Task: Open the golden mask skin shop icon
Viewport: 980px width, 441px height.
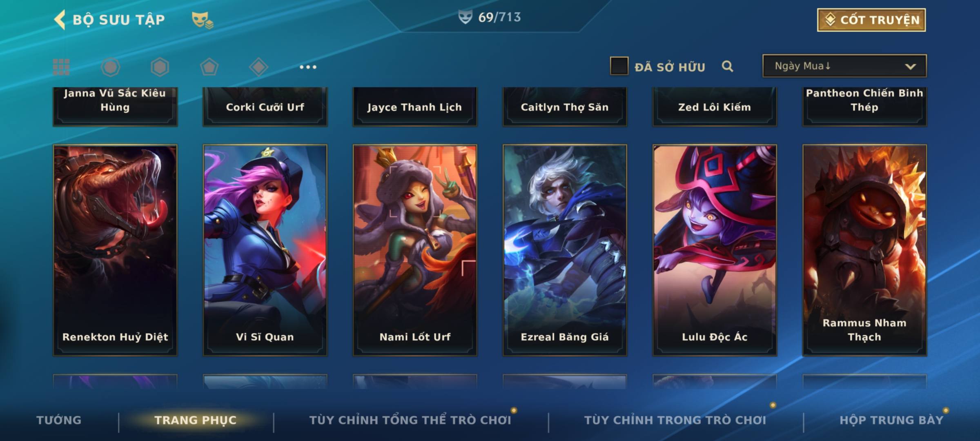Action: (x=203, y=20)
